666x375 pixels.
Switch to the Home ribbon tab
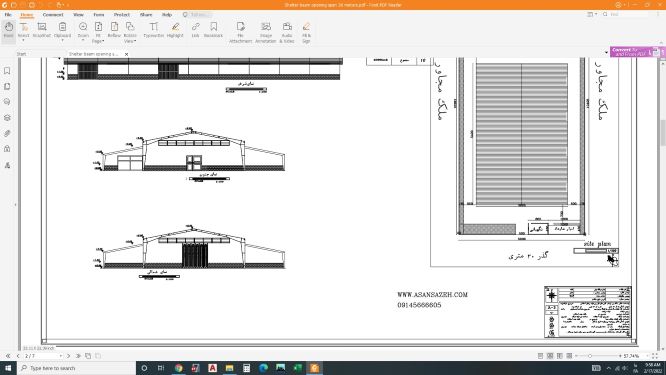coord(27,14)
